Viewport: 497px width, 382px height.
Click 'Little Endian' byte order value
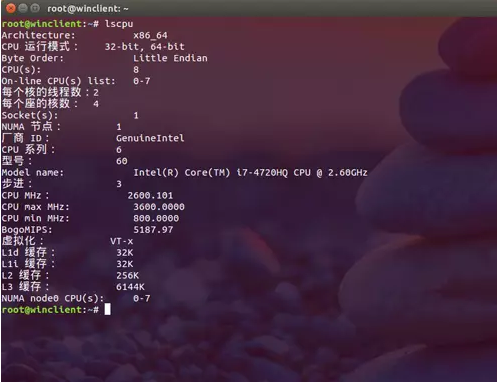tap(170, 58)
